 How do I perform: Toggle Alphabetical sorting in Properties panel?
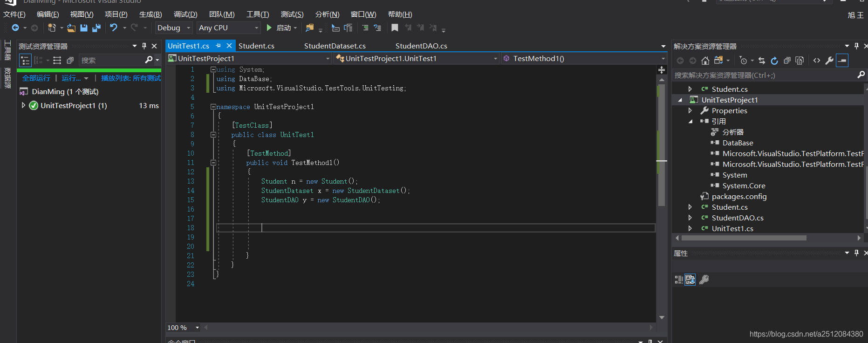pos(690,280)
